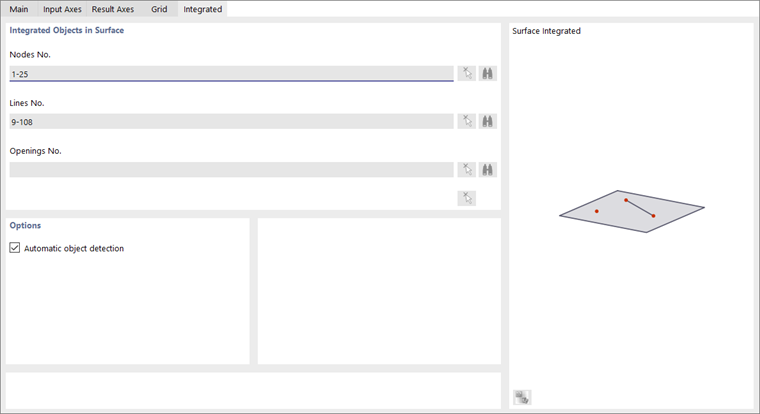Uncheck Automatic object detection
Viewport: 760px width, 414px height.
point(14,248)
